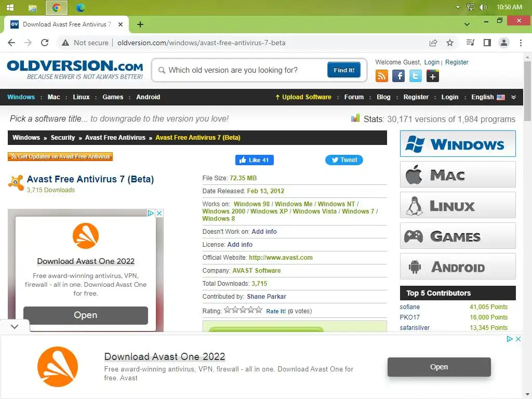Click the tab search chevron in Chrome
Screen dimensions: 532x399
point(467,24)
